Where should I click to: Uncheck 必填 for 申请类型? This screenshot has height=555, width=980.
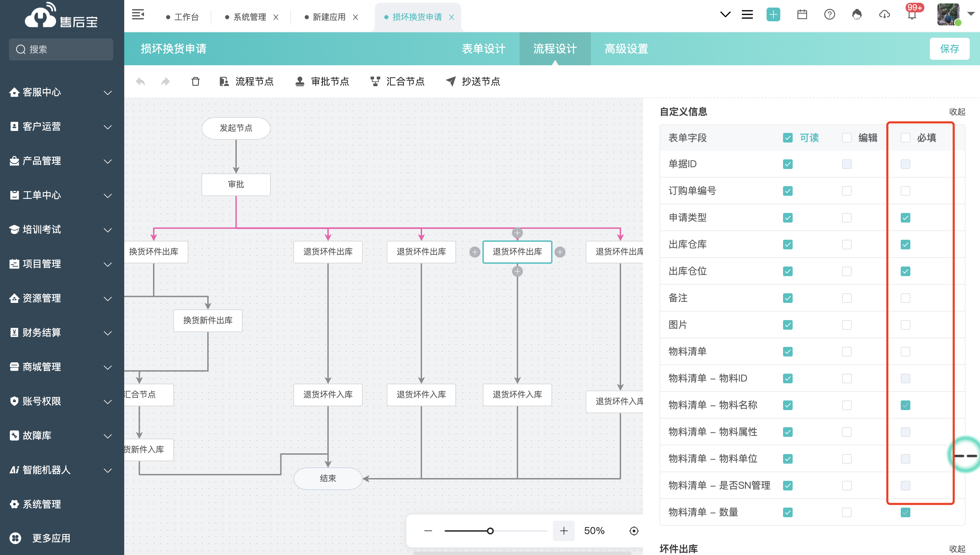[905, 218]
